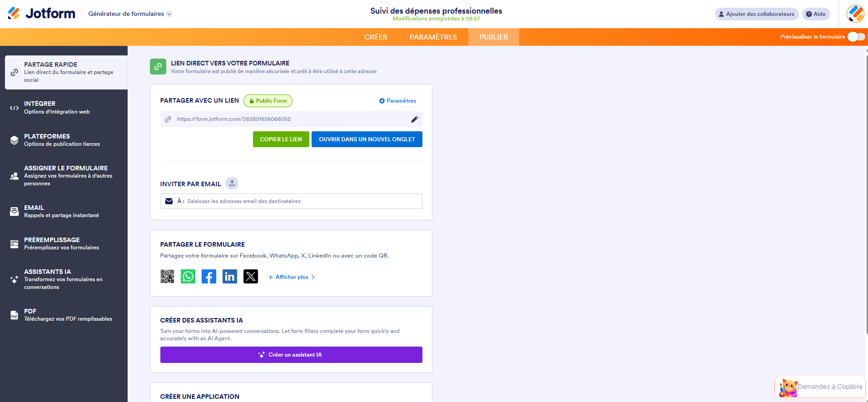
Task: Click the Public Form status badge
Action: tap(268, 101)
